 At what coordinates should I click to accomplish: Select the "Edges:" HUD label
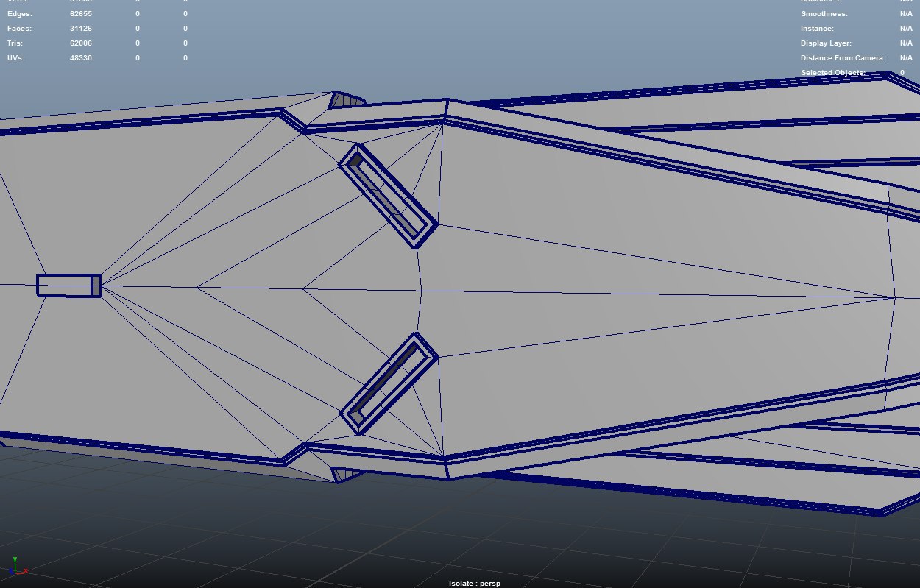pos(19,14)
